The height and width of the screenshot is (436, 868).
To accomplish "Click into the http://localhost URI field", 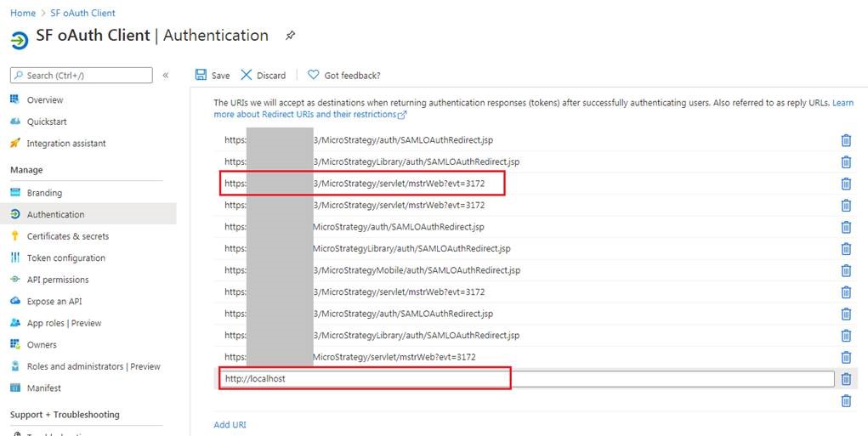I will pos(527,379).
